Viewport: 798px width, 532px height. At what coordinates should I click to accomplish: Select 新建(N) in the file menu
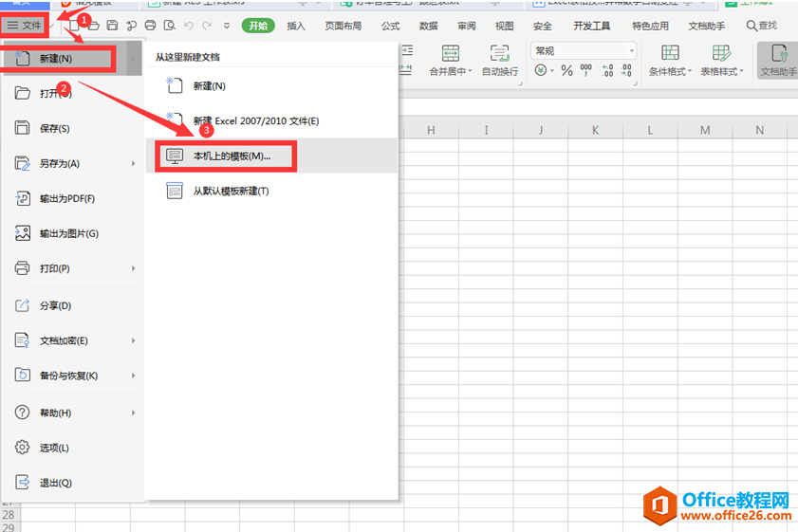71,59
